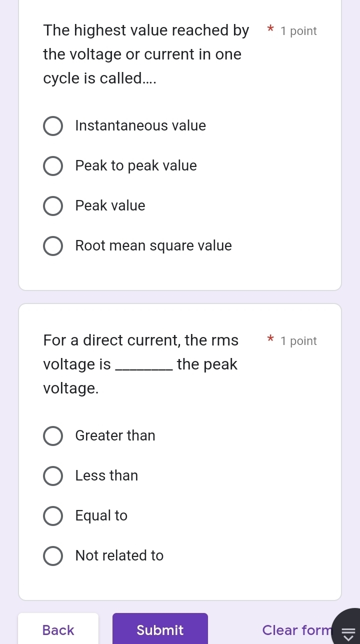Click the 1 point label of first question
Viewport: 360px width, 644px height.
[298, 31]
